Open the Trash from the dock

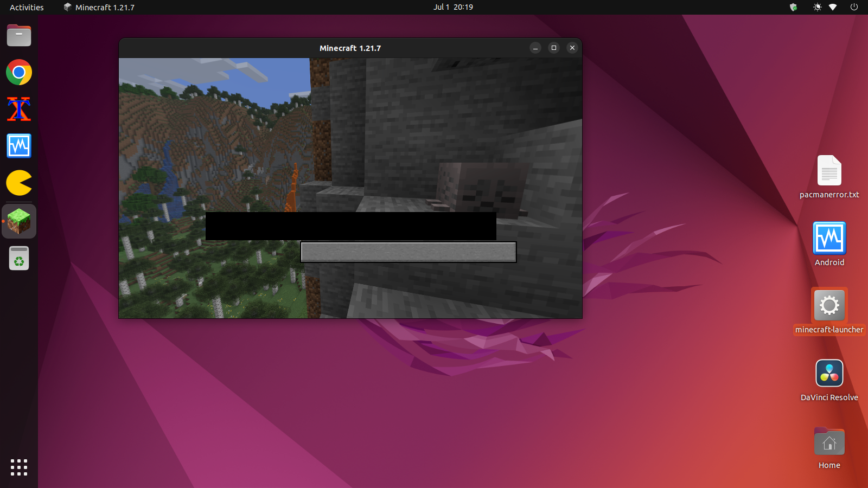point(19,258)
